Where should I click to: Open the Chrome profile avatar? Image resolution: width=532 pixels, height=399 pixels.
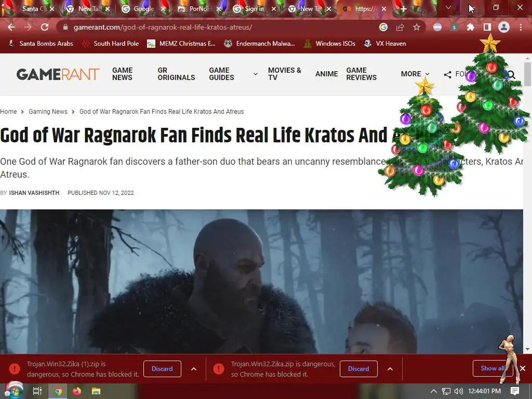504,27
